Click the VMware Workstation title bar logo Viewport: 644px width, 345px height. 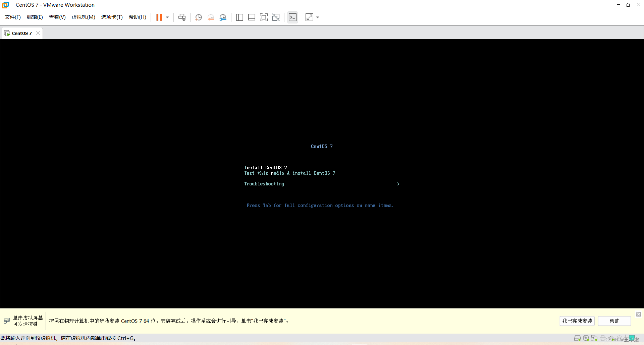pyautogui.click(x=5, y=5)
